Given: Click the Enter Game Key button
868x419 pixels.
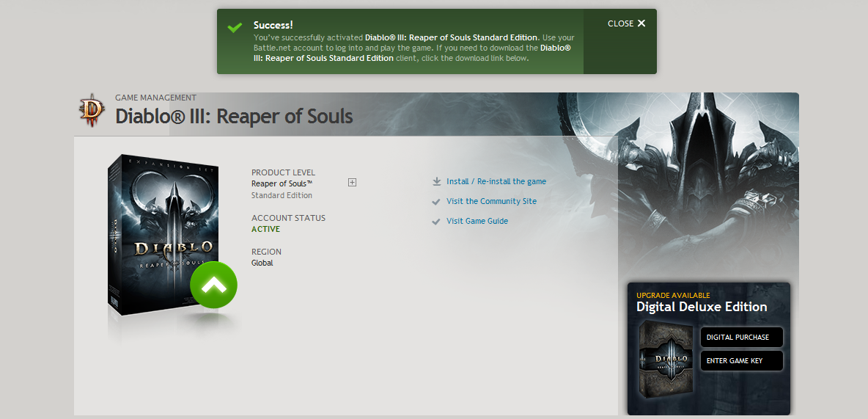Looking at the screenshot, I should tap(742, 361).
